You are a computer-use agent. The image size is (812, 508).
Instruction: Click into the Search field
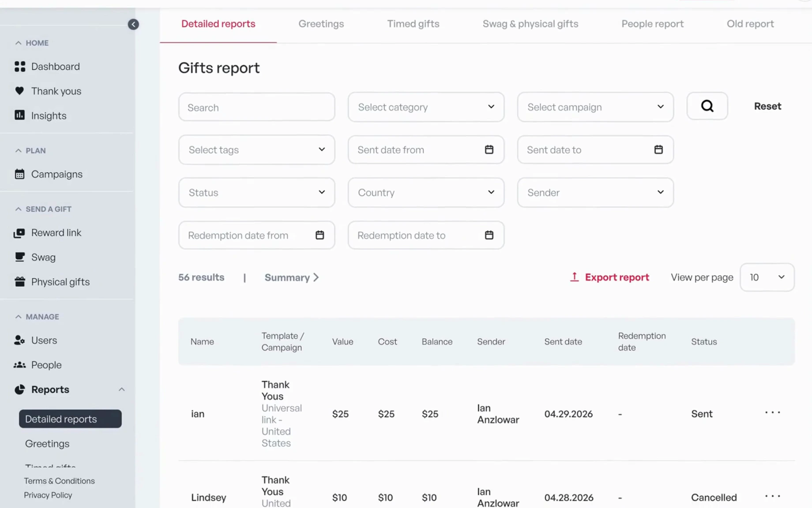click(x=256, y=107)
